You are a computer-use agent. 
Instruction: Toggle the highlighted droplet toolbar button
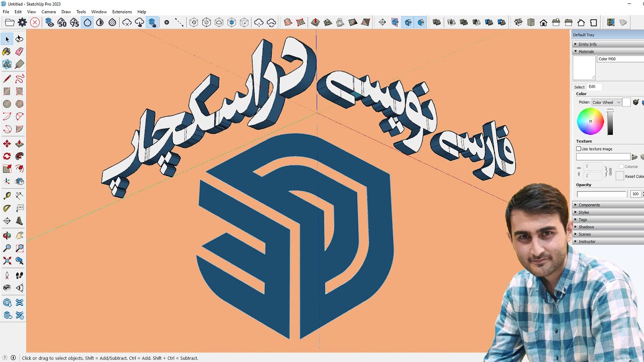coord(88,22)
